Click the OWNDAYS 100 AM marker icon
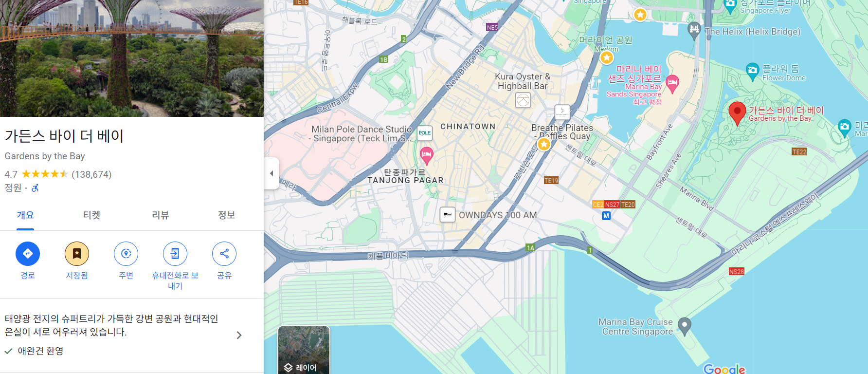This screenshot has height=374, width=868. pos(448,215)
